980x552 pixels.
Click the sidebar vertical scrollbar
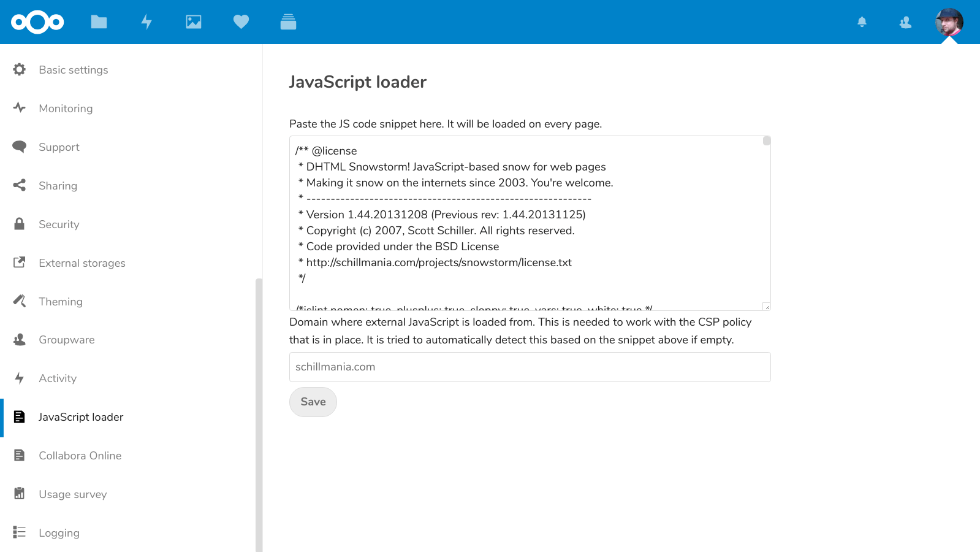pos(259,415)
